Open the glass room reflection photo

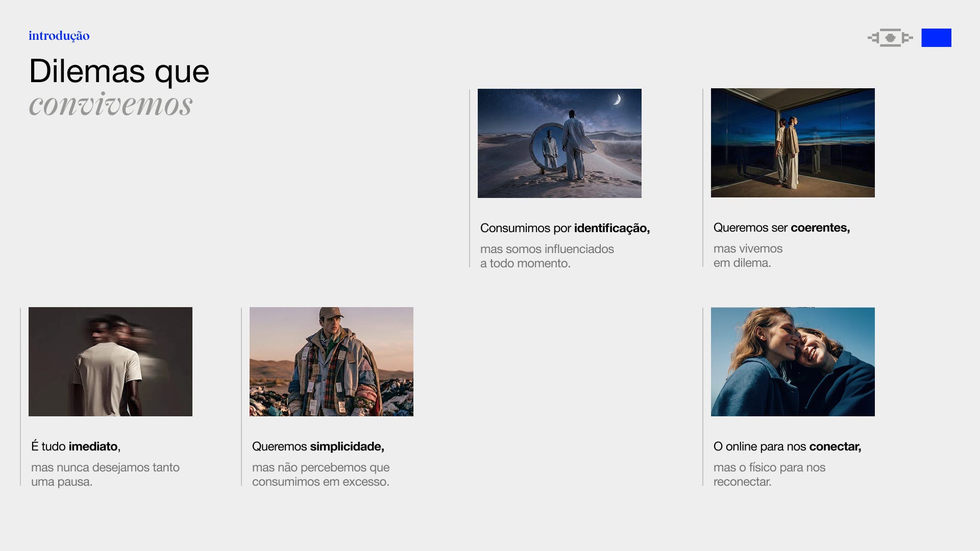click(x=793, y=143)
